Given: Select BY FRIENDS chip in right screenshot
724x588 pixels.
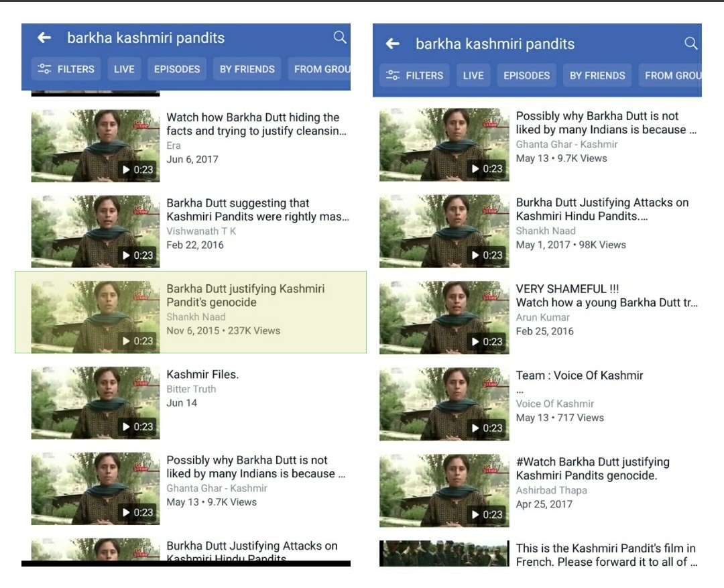Looking at the screenshot, I should [597, 75].
